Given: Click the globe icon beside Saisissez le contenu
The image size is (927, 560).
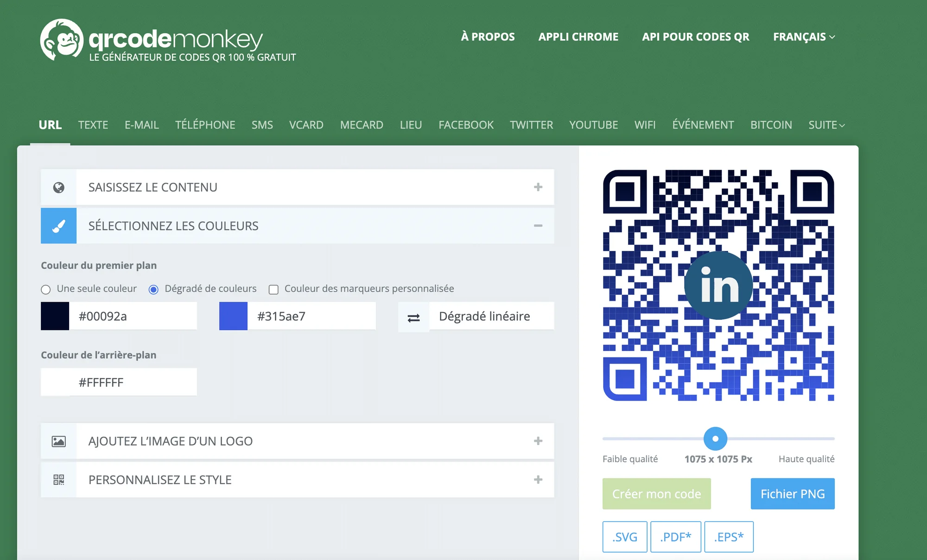Looking at the screenshot, I should 59,187.
